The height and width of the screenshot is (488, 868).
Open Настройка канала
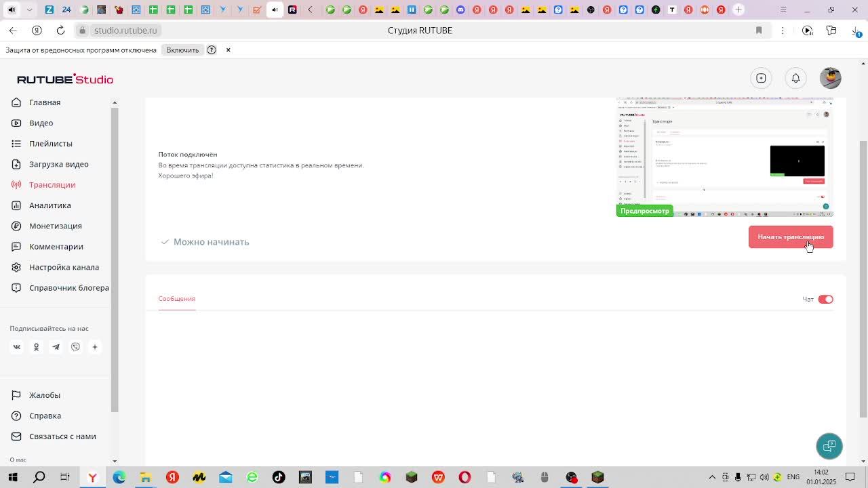point(64,267)
